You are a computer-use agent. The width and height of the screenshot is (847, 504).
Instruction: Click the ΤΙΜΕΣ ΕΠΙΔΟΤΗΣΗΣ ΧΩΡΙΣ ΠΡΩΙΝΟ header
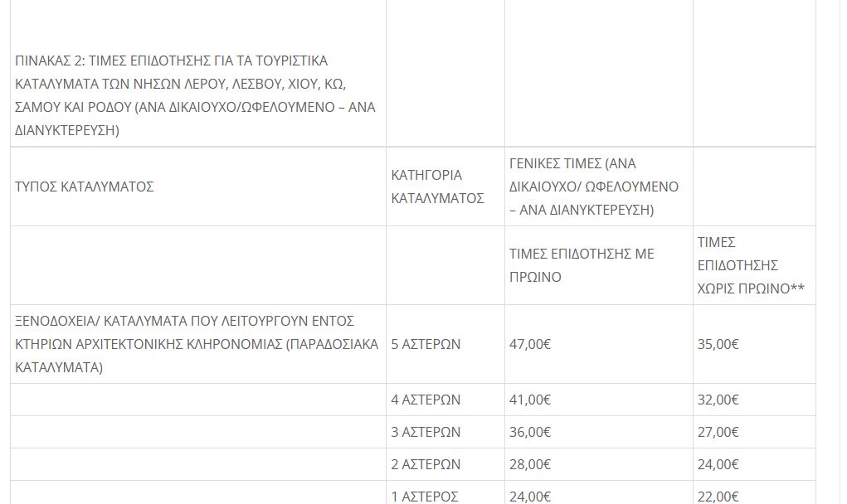(751, 265)
